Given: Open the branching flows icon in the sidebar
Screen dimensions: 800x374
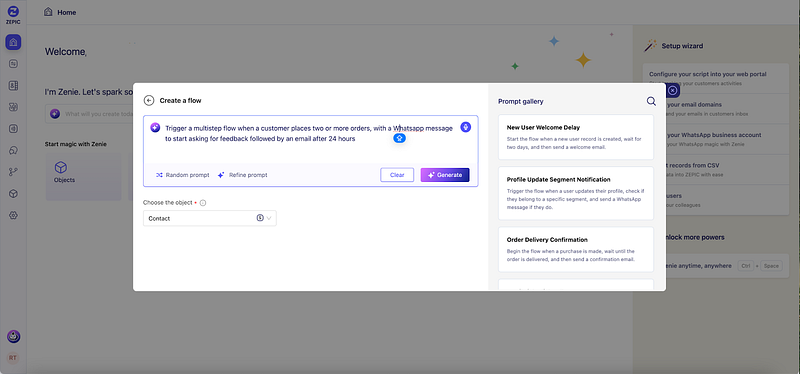Looking at the screenshot, I should [x=13, y=172].
